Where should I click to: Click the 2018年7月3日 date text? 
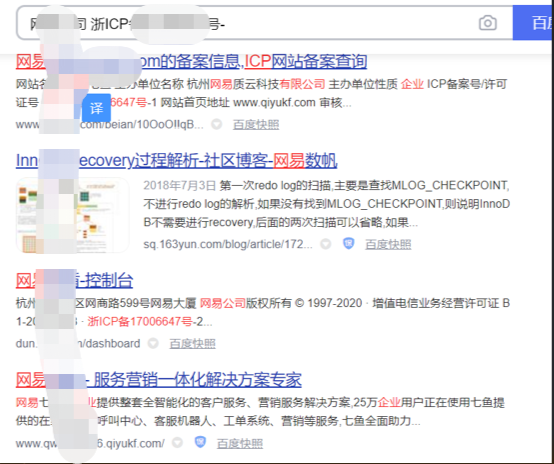pyautogui.click(x=179, y=185)
